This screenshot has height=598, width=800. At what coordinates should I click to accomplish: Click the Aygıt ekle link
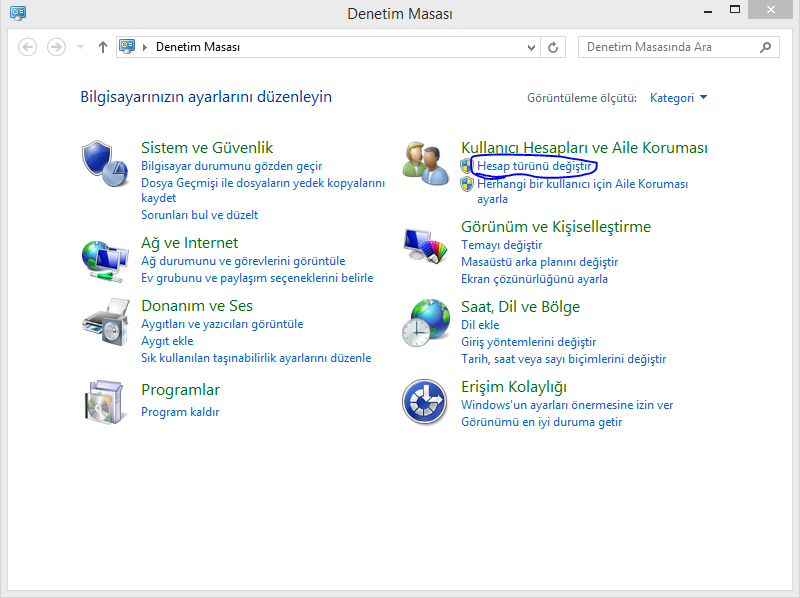point(167,341)
